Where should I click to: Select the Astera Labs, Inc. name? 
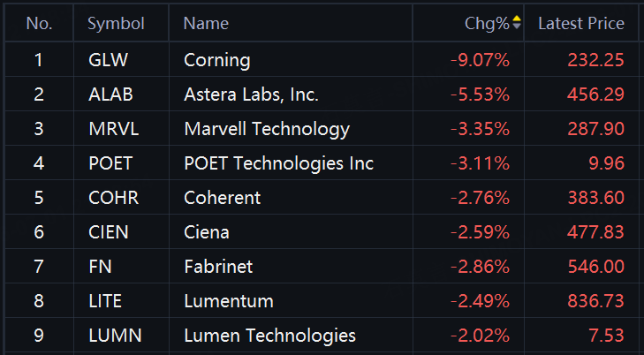pos(251,94)
